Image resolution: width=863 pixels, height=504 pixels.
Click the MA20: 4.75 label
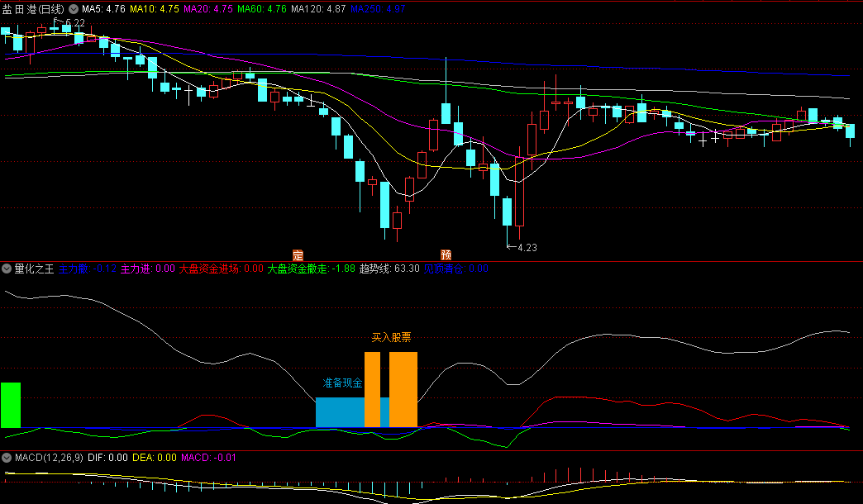[208, 9]
